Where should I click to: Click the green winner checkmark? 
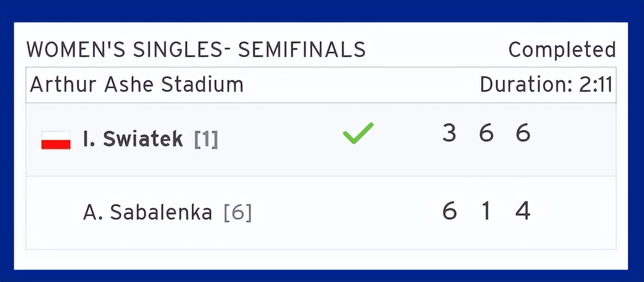pos(358,133)
